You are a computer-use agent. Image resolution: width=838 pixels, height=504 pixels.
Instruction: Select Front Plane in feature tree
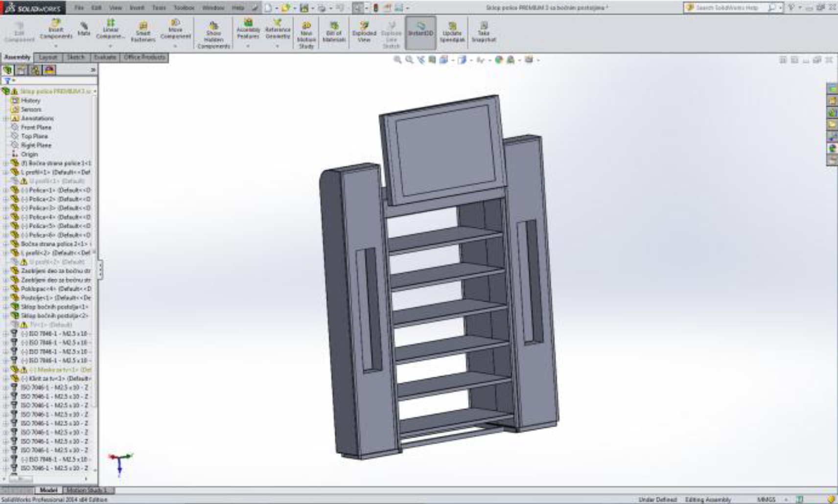pos(36,127)
